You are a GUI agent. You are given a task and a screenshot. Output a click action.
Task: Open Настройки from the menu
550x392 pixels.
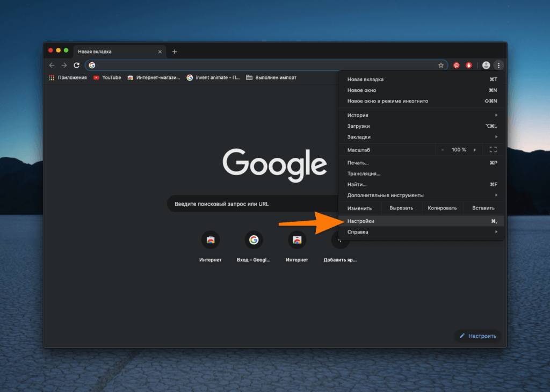tap(421, 221)
